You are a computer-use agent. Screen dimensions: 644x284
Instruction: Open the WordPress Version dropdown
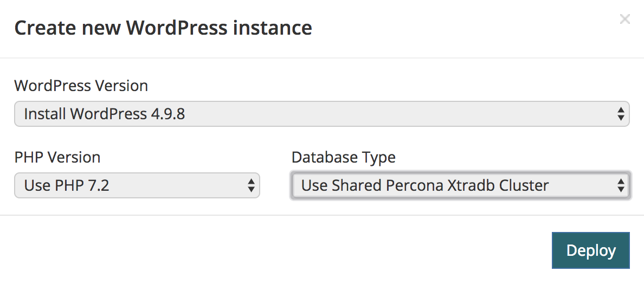[x=321, y=114]
